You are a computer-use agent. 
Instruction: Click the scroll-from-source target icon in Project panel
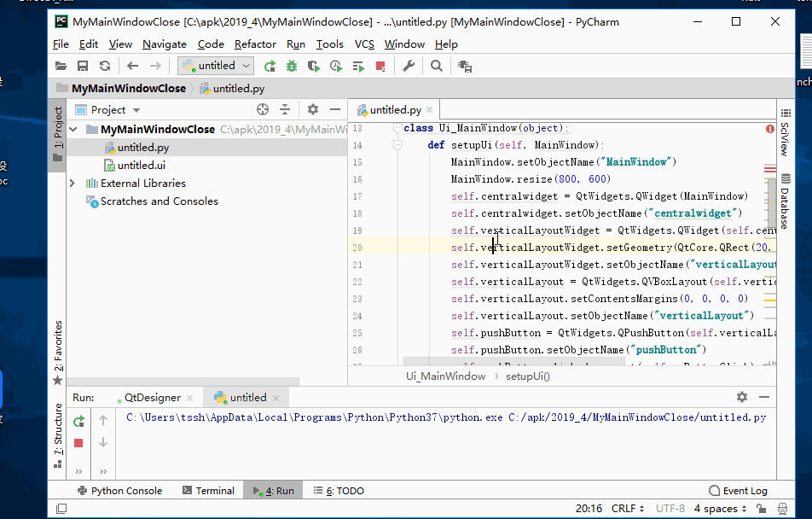pos(263,109)
